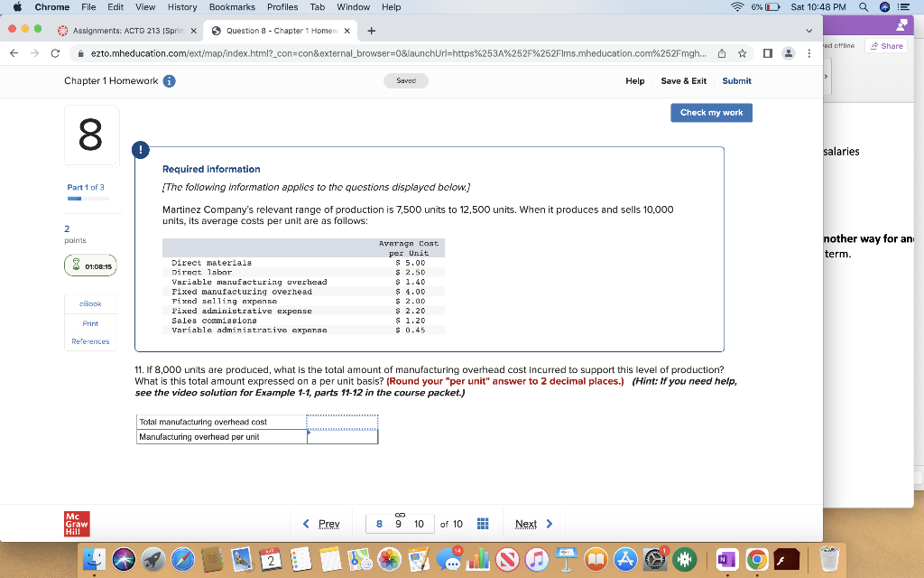Open Calendar app in the dock
The width and height of the screenshot is (924, 578).
point(271,559)
